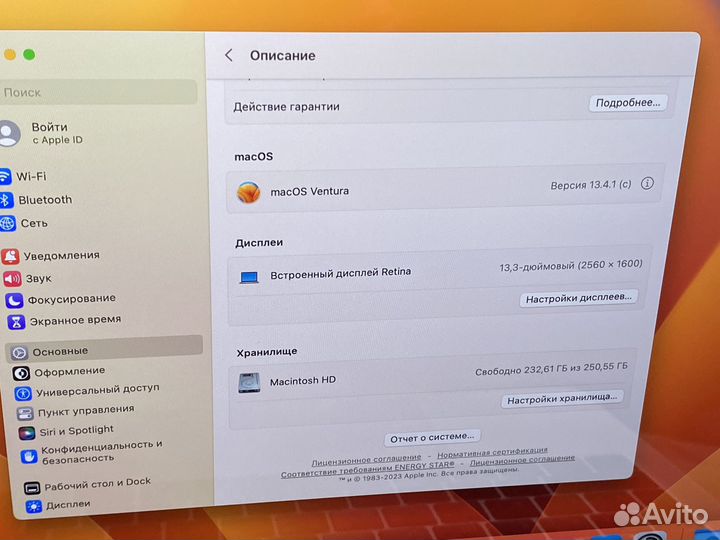Click the 13,3-дюймовый (2560 × 1600) text
720x540 pixels.
(x=571, y=265)
